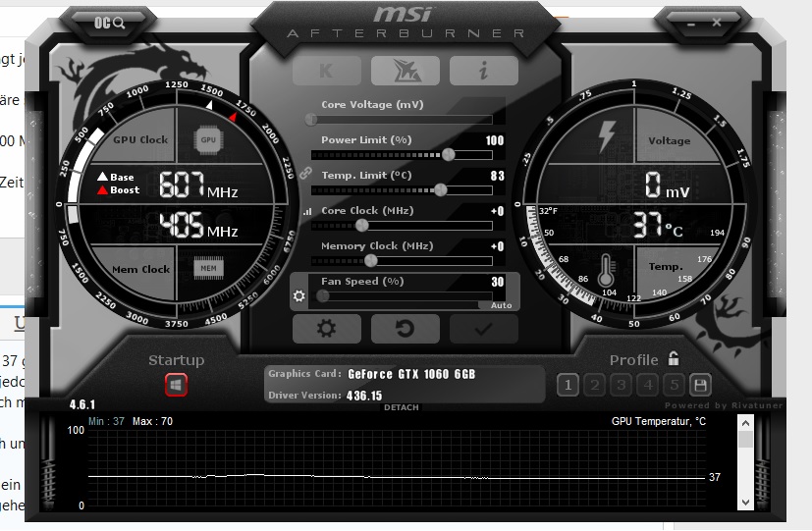Click the GPU Temperatur graph label
This screenshot has width=812, height=531.
(x=658, y=421)
